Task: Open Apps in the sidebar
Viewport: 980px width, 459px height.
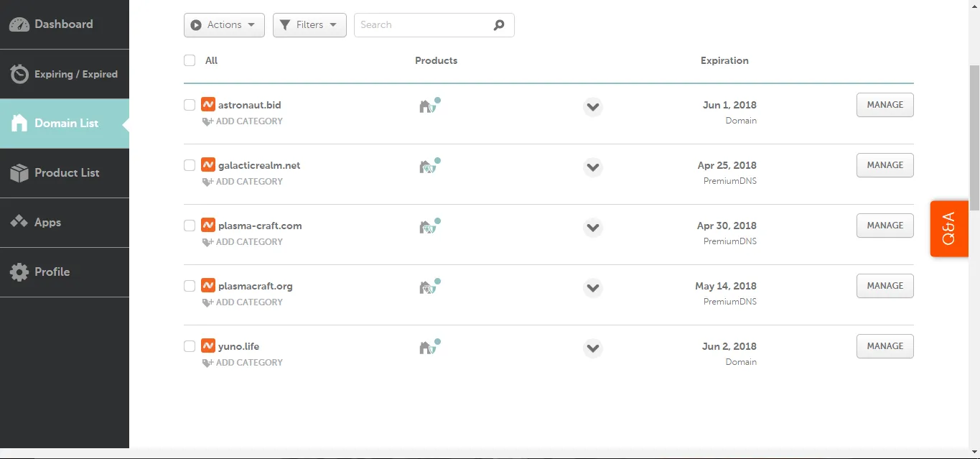Action: coord(65,223)
